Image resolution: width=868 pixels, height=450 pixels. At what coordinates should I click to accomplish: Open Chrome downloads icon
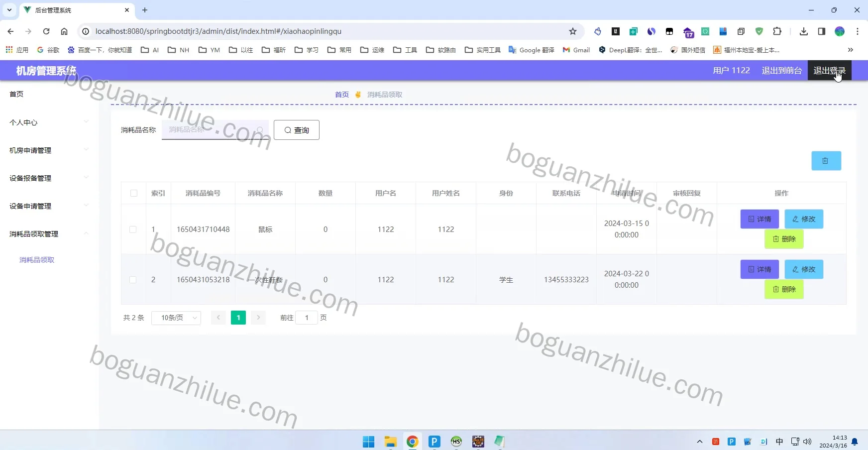(803, 31)
